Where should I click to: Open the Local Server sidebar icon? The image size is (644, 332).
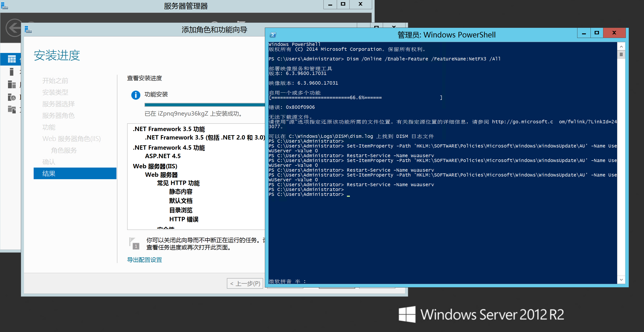(x=12, y=72)
